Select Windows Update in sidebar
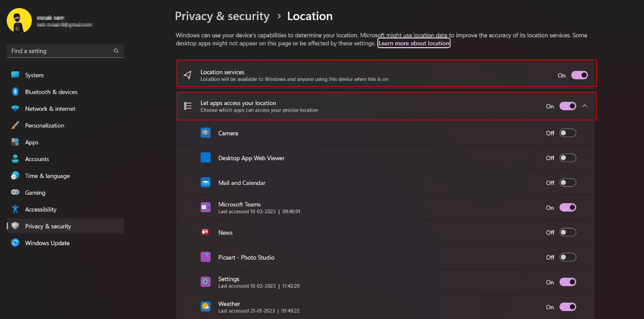Viewport: 644px width, 319px height. [x=65, y=243]
